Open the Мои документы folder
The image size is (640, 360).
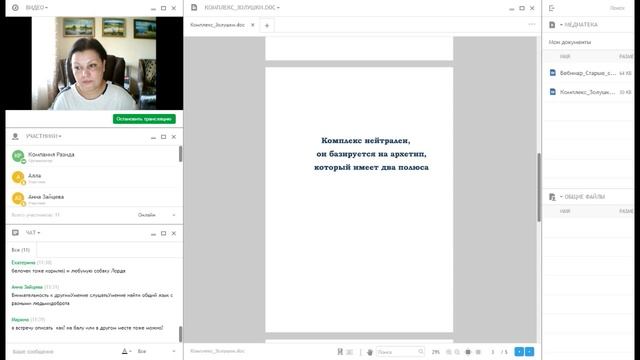click(x=569, y=42)
